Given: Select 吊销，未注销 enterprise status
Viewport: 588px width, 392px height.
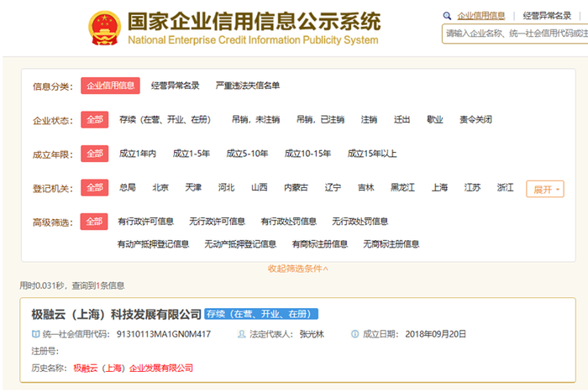Looking at the screenshot, I should point(255,119).
